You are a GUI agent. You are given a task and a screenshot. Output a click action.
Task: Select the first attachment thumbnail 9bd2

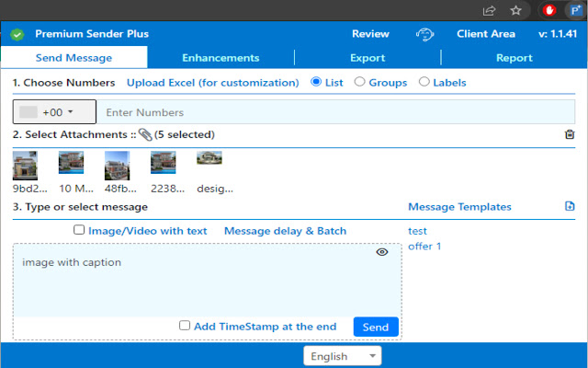coord(25,166)
